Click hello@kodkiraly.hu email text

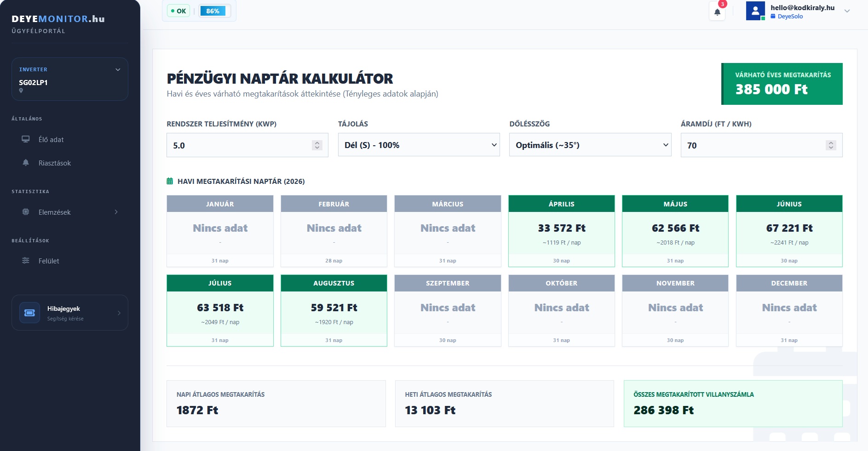(803, 7)
